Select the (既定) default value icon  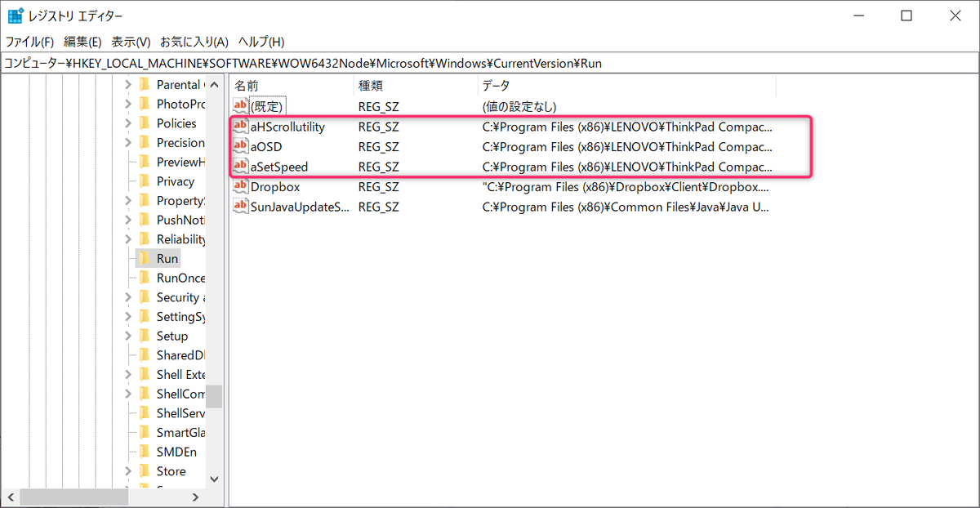pos(241,106)
